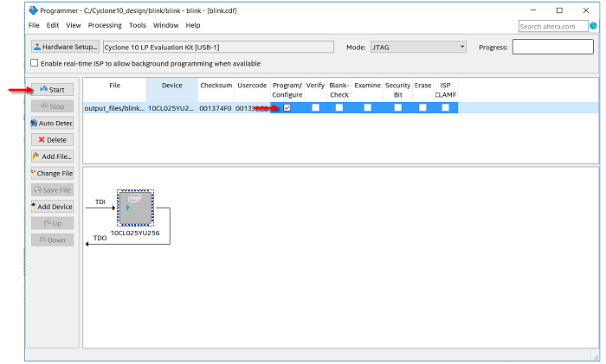The width and height of the screenshot is (606, 364).
Task: Toggle Blank-Check checkbox in blink row
Action: tap(339, 108)
